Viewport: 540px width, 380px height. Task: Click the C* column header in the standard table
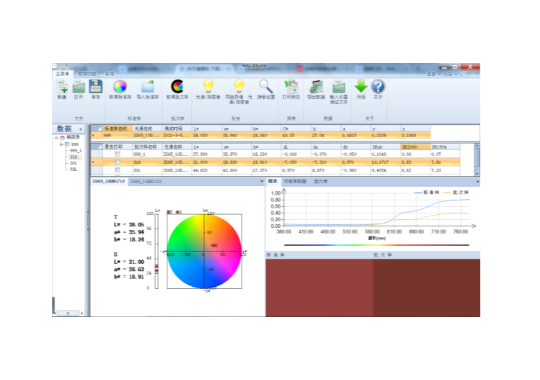coord(296,129)
